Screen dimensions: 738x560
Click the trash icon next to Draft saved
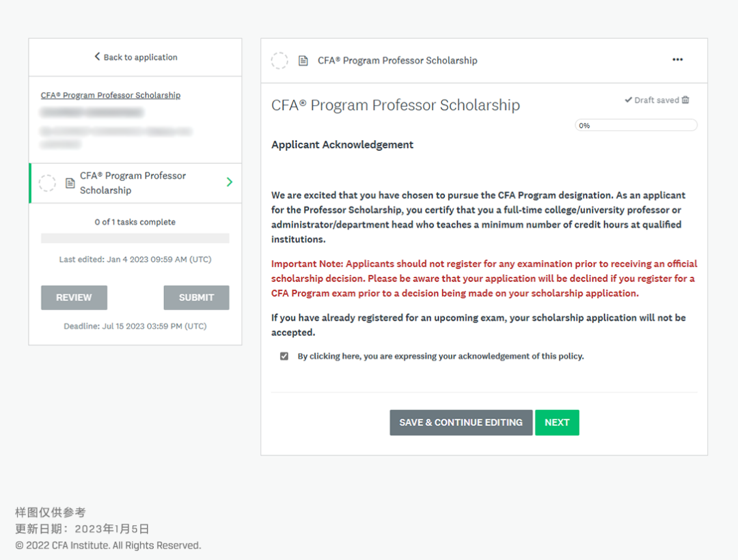pyautogui.click(x=685, y=100)
